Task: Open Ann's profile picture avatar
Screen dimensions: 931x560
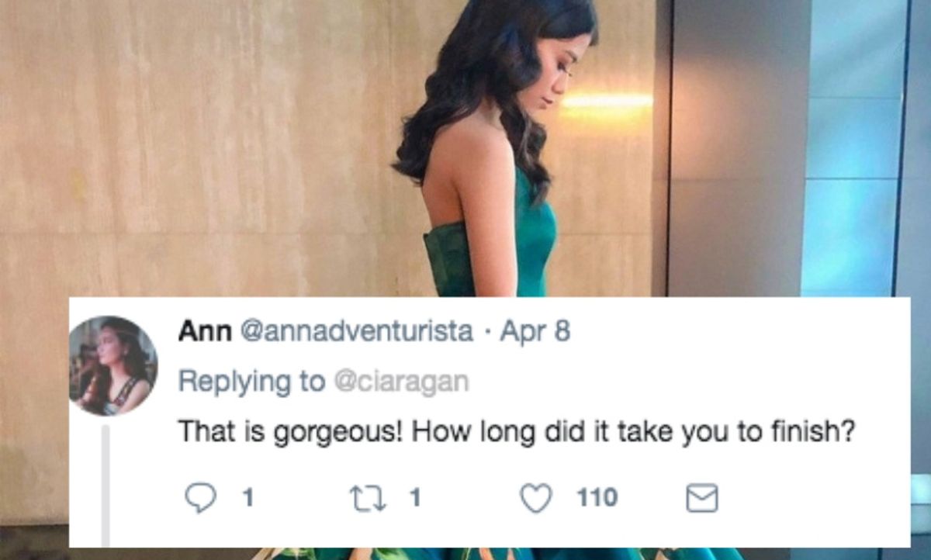Action: 112,366
